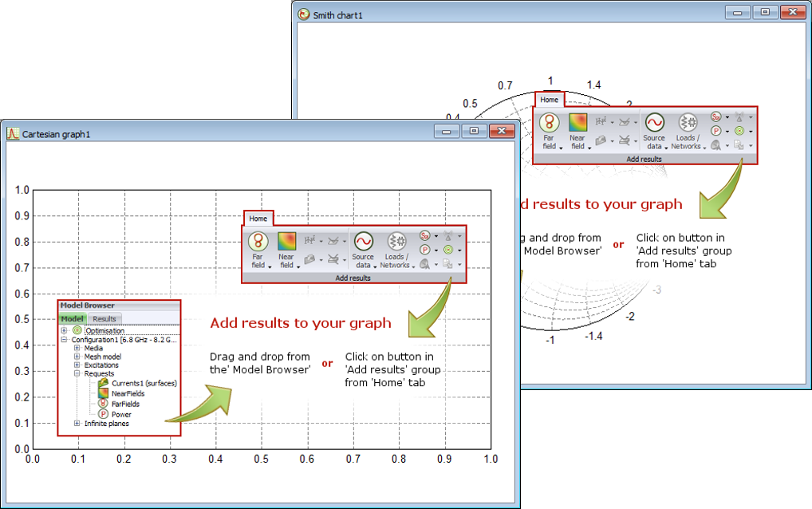Open the Far field dropdown arrow
Screen dimensions: 812x509
[270, 266]
